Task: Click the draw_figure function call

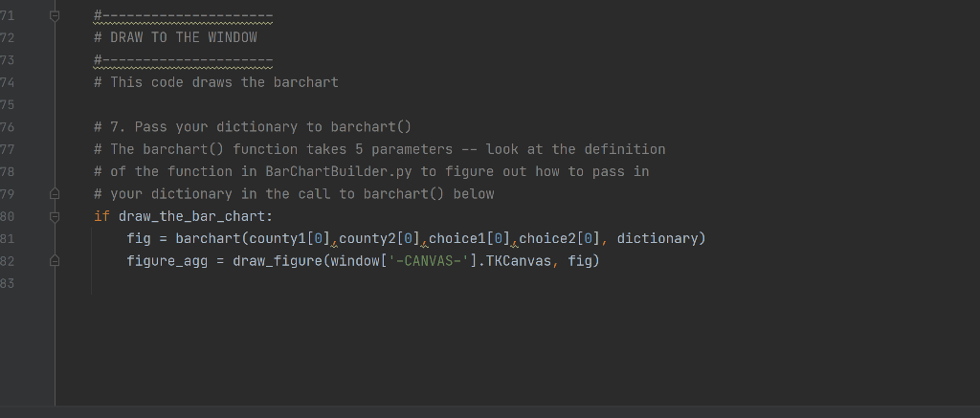Action: [x=278, y=261]
